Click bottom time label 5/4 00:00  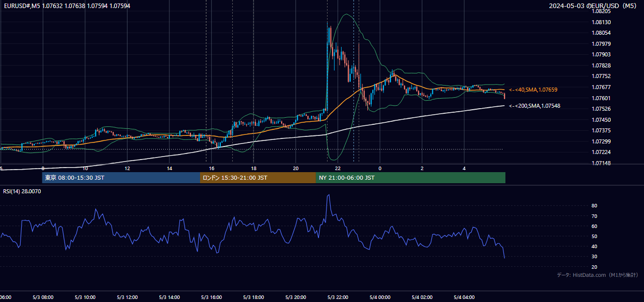click(380, 297)
